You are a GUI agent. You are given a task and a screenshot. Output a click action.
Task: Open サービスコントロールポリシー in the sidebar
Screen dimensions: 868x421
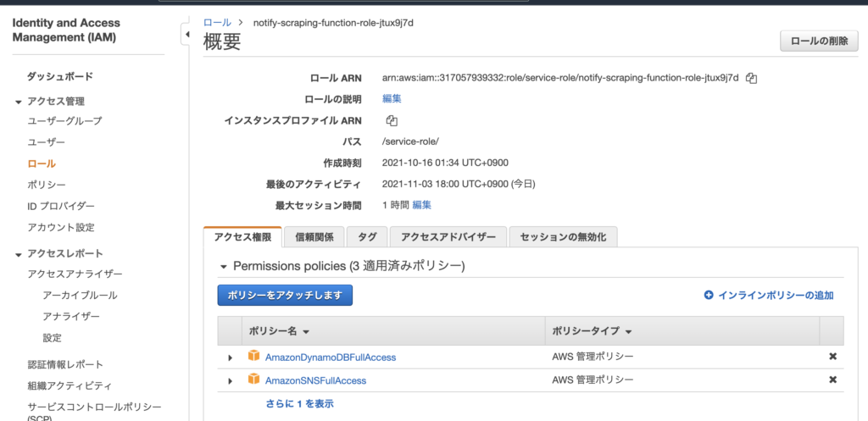95,413
